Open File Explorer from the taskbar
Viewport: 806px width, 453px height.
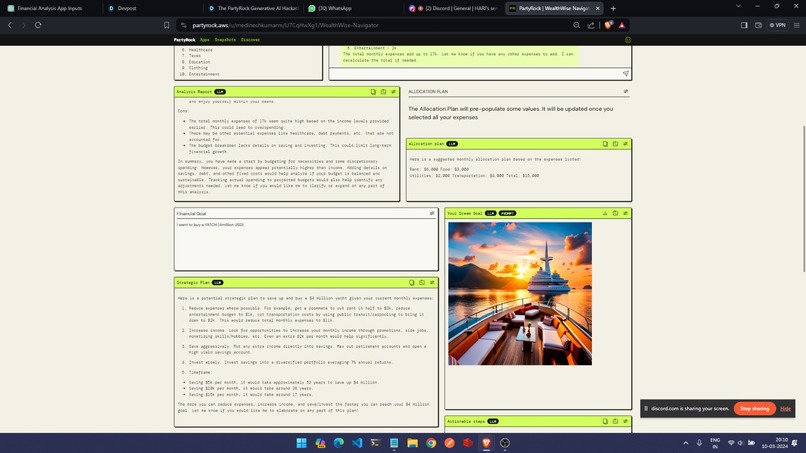point(412,443)
